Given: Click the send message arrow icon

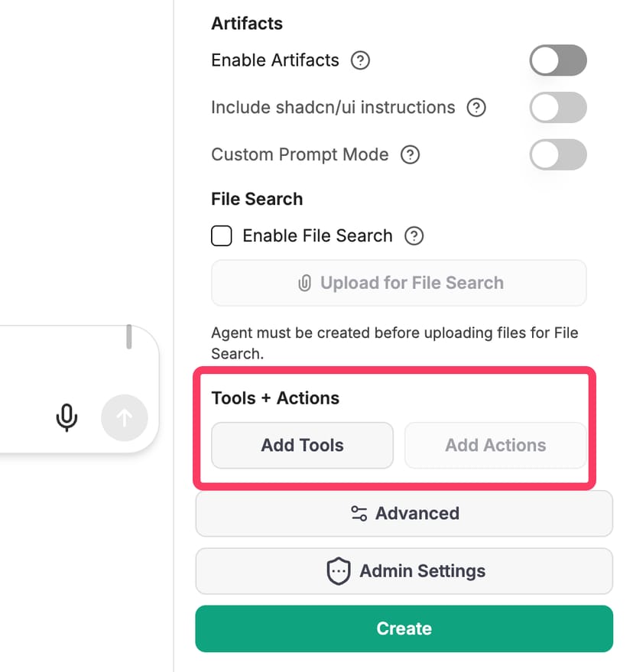Looking at the screenshot, I should click(x=124, y=417).
